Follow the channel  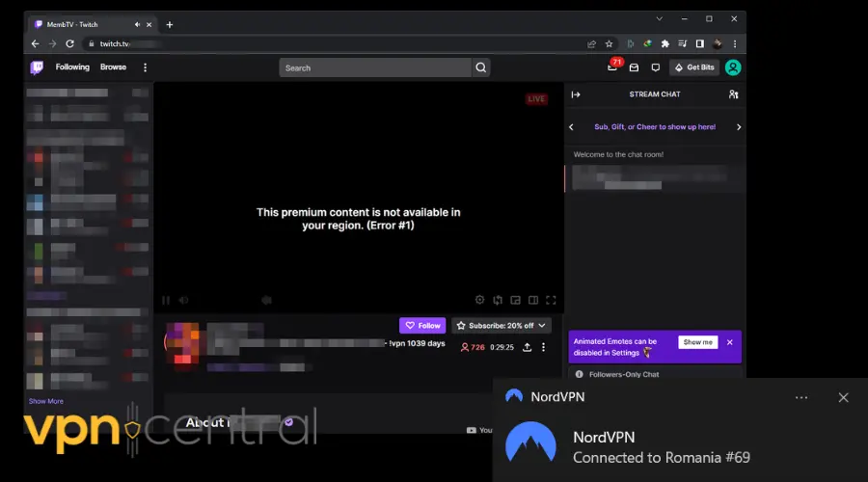(422, 326)
